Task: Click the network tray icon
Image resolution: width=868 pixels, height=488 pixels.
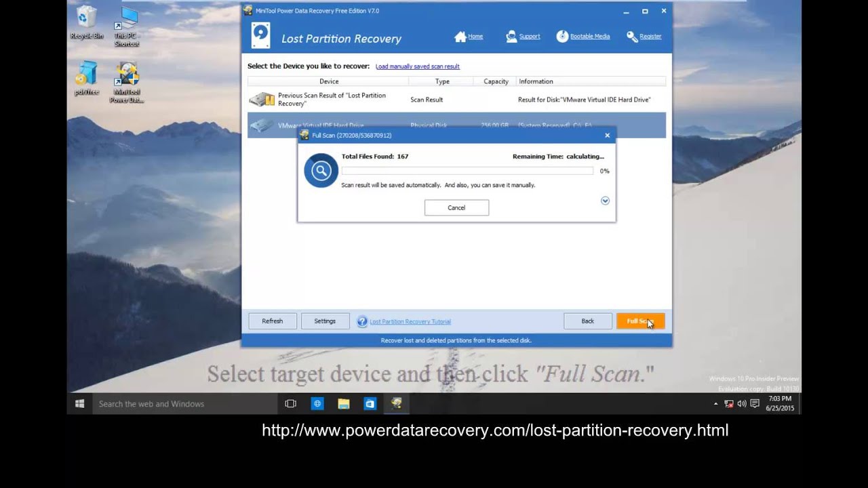Action: coord(729,404)
